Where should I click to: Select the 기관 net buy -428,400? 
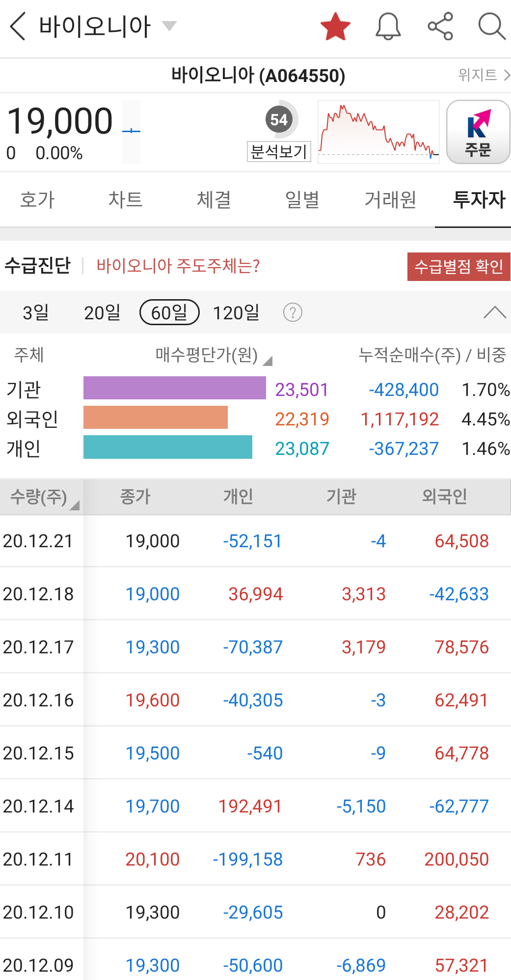click(403, 390)
